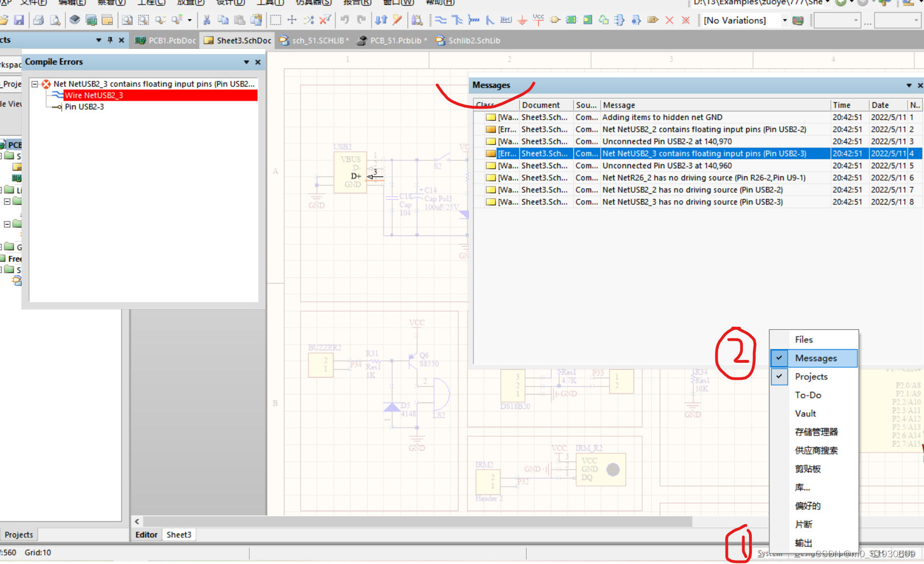This screenshot has height=564, width=924.
Task: Click the hierarchy up/down arrows icon
Action: coord(381,20)
